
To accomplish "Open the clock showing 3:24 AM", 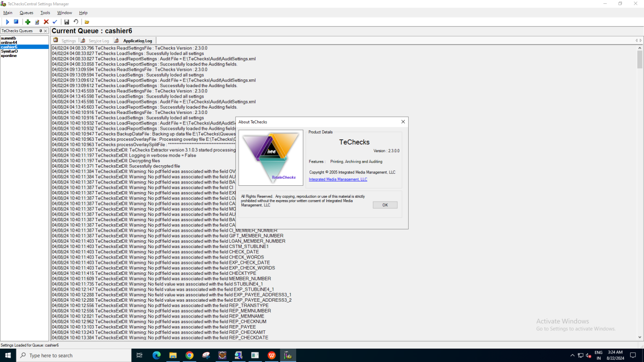I will tap(615, 355).
